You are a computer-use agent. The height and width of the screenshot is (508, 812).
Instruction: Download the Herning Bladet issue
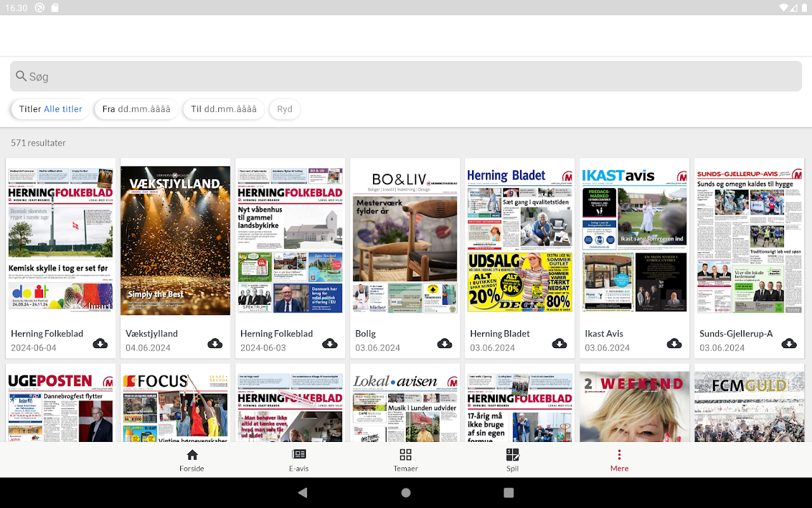[560, 344]
